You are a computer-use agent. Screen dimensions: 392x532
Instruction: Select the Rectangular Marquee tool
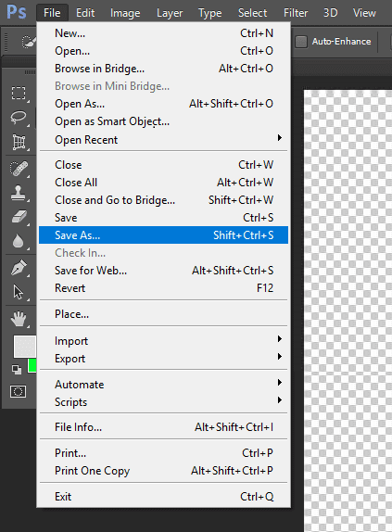point(19,93)
